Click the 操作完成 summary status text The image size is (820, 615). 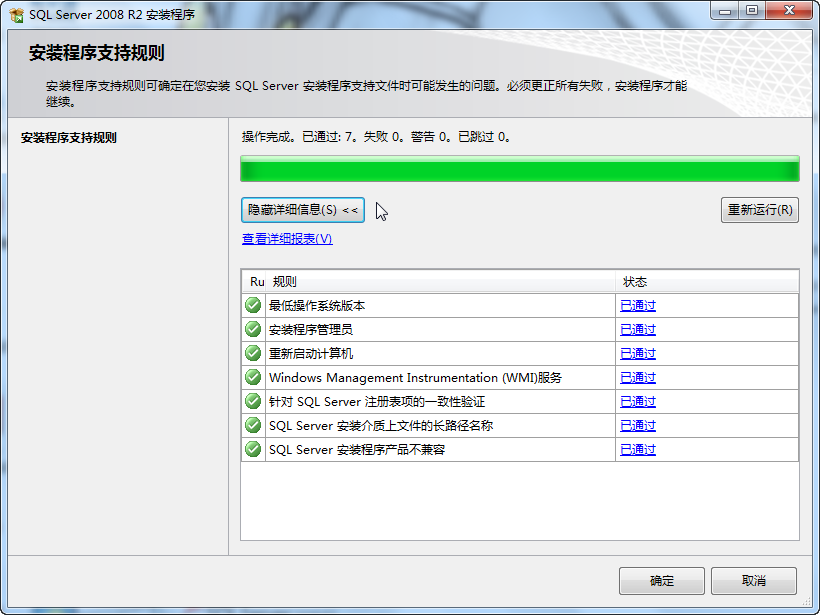pyautogui.click(x=377, y=137)
